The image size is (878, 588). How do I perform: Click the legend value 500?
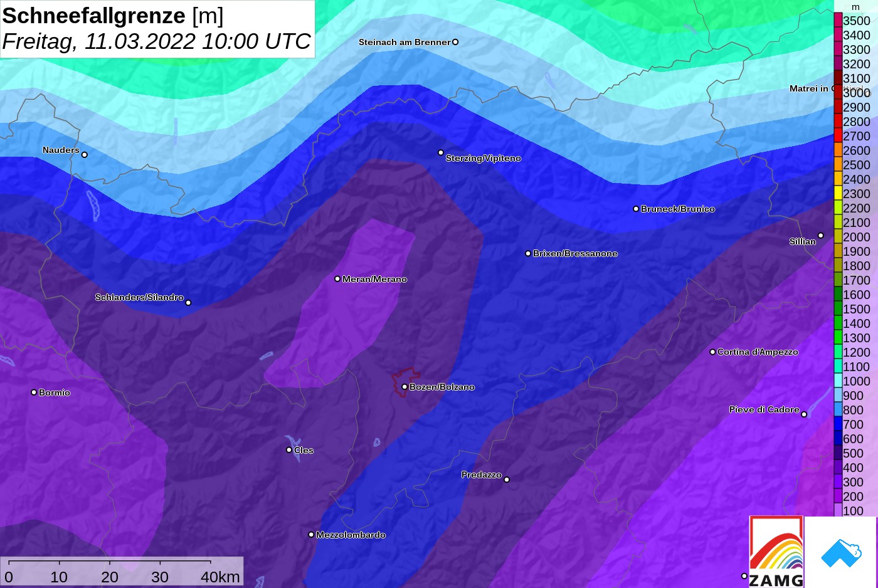coord(854,453)
